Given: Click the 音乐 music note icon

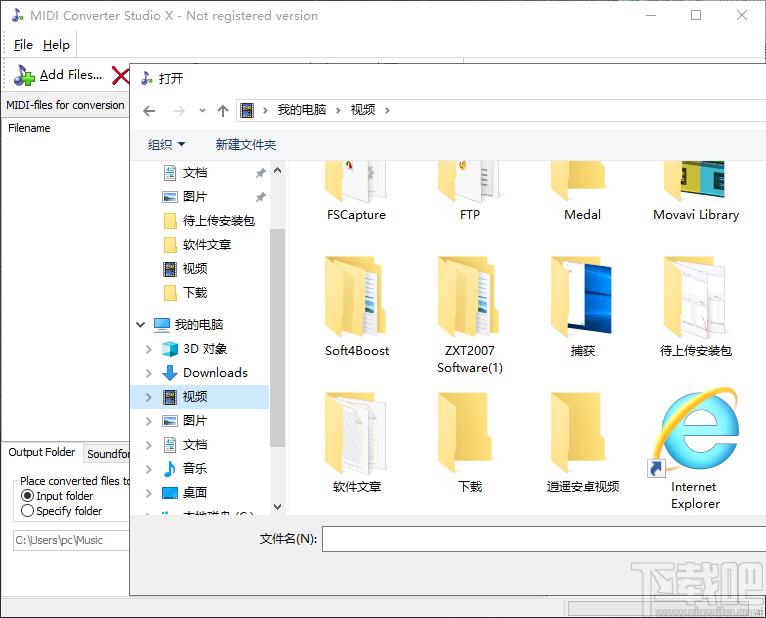Looking at the screenshot, I should click(x=170, y=469).
